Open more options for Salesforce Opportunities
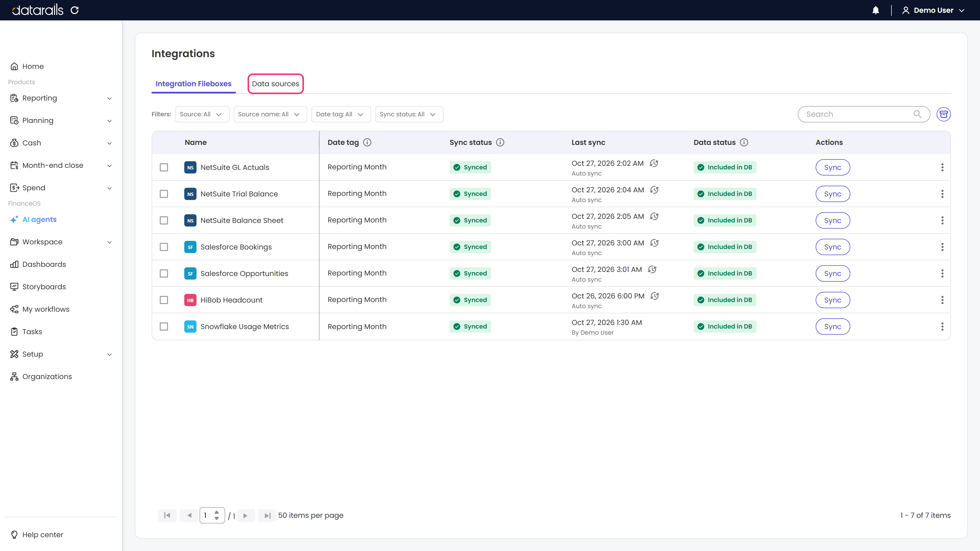This screenshot has height=551, width=980. (x=942, y=273)
